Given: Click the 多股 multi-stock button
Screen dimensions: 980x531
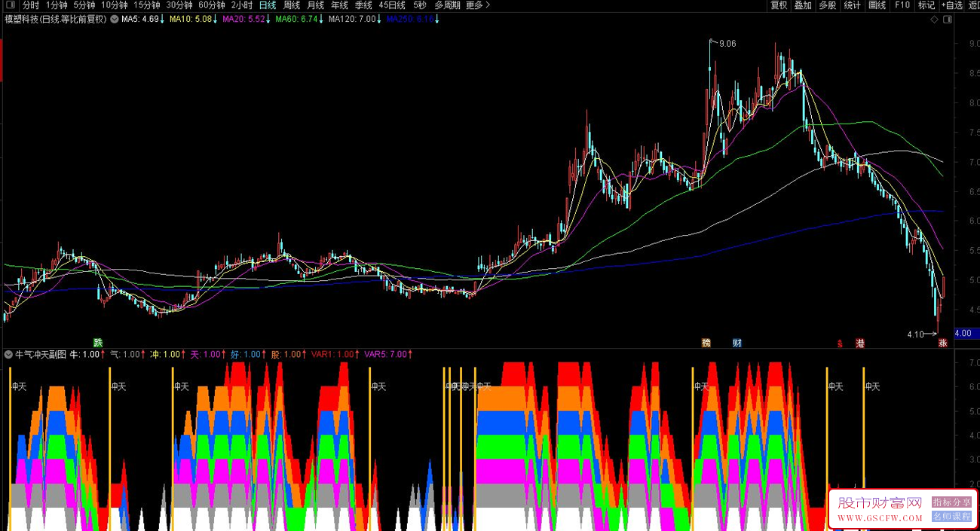Looking at the screenshot, I should coord(827,5).
